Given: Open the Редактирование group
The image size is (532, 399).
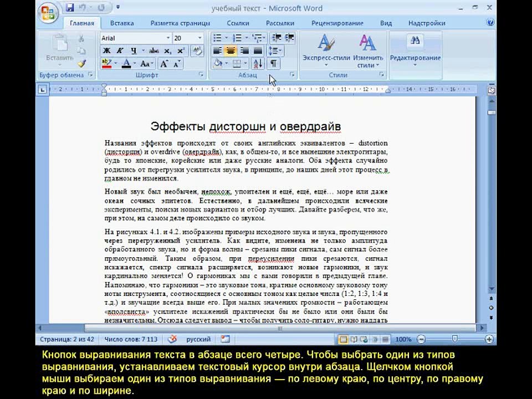Looking at the screenshot, I should click(415, 50).
